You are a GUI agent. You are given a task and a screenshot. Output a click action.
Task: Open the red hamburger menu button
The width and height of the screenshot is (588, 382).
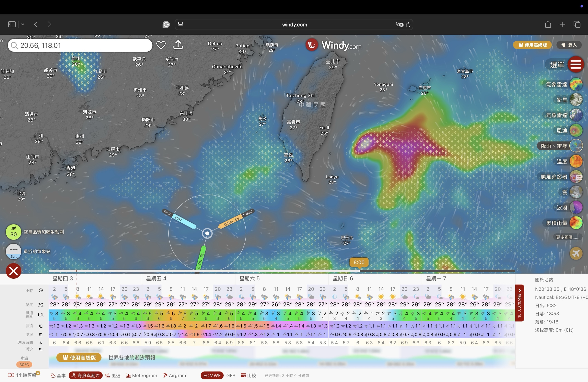click(x=576, y=65)
